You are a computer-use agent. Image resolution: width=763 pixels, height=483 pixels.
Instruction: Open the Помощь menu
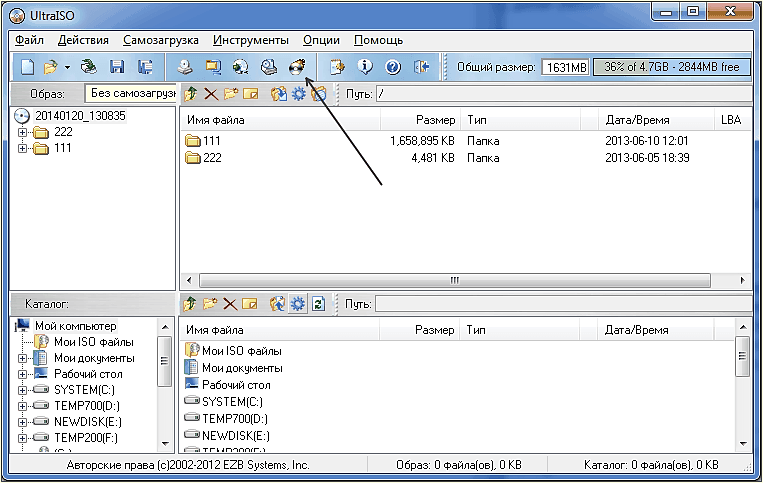(378, 40)
